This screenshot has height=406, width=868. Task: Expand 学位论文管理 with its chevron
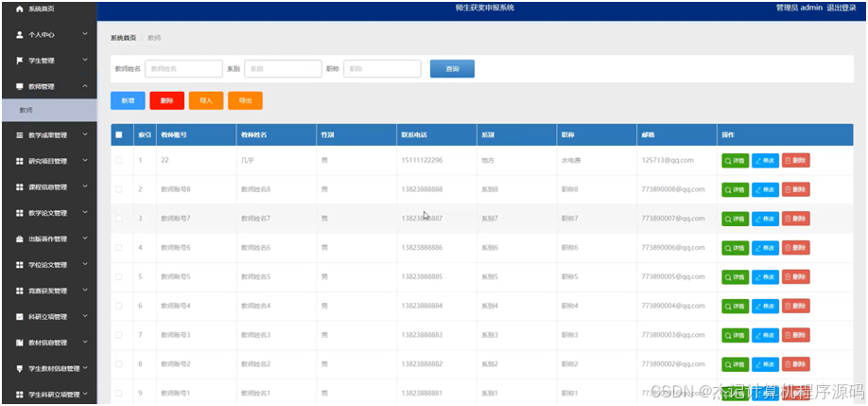pyautogui.click(x=85, y=265)
